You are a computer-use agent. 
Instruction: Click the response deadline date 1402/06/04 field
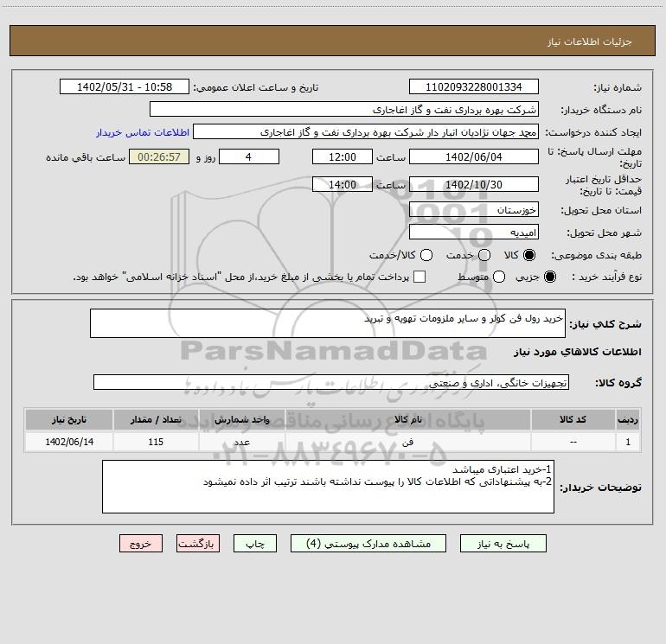click(474, 156)
